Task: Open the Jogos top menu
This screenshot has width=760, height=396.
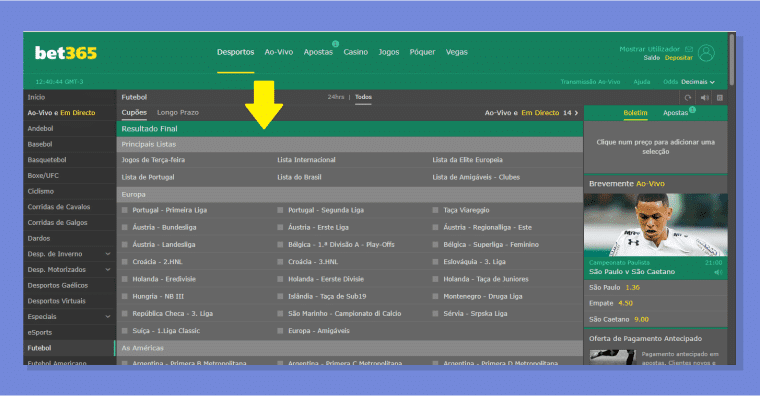Action: 389,52
